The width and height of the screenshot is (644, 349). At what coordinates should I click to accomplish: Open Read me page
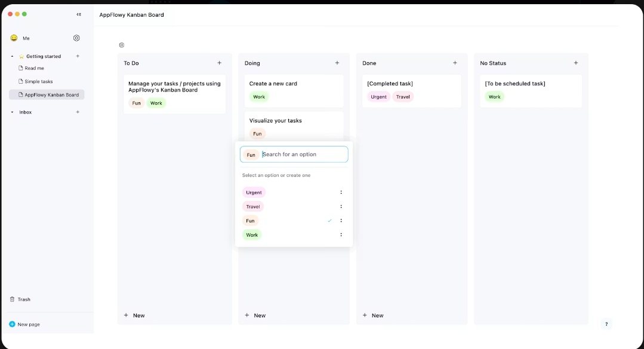(x=34, y=68)
